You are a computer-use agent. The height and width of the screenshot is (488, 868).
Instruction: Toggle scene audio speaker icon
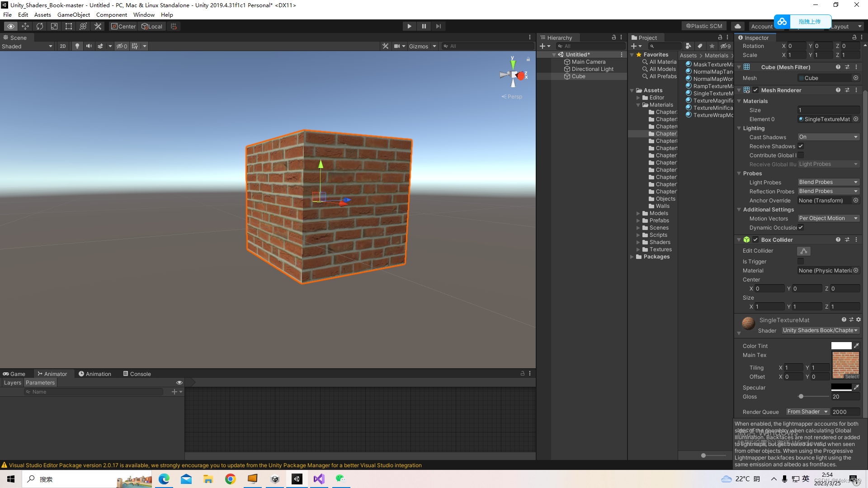pyautogui.click(x=89, y=46)
